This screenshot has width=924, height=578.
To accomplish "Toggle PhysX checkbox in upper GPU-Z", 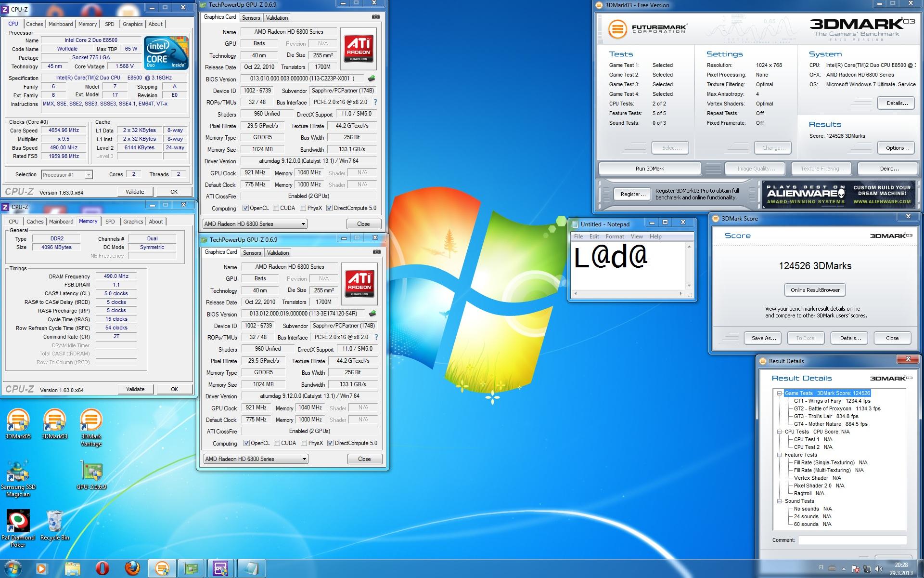I will 303,208.
